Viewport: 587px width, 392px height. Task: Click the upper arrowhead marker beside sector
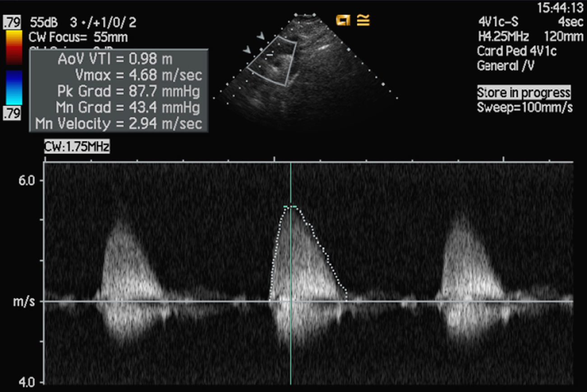(x=261, y=35)
